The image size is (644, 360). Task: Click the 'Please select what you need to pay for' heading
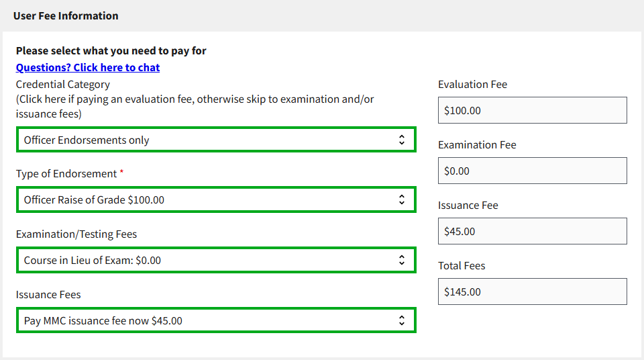click(x=111, y=50)
